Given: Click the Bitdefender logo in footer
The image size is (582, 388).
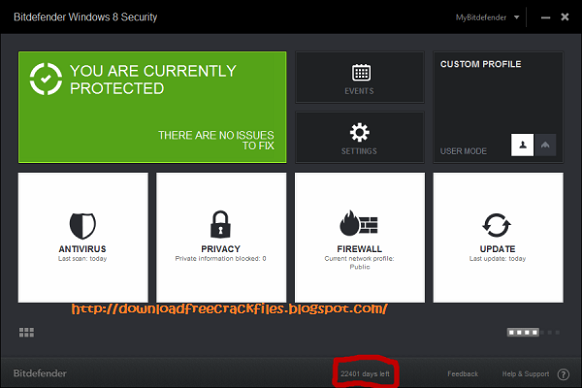Looking at the screenshot, I should pos(40,374).
